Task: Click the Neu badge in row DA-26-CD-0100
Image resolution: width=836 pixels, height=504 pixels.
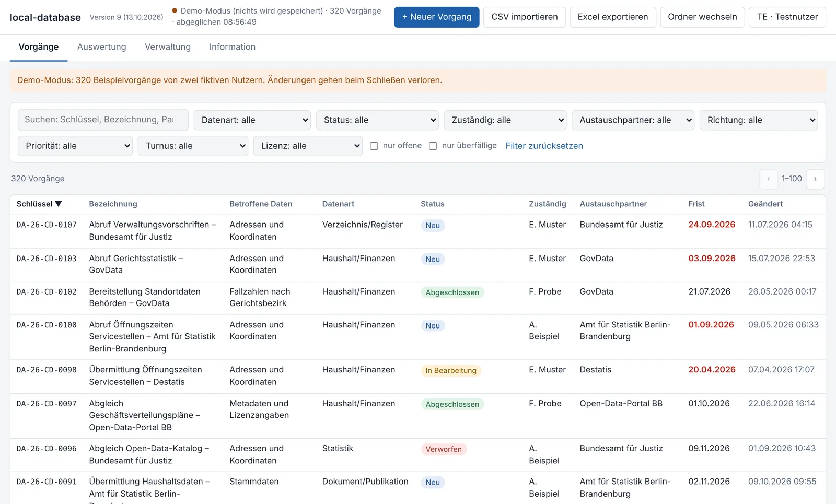Action: tap(433, 326)
